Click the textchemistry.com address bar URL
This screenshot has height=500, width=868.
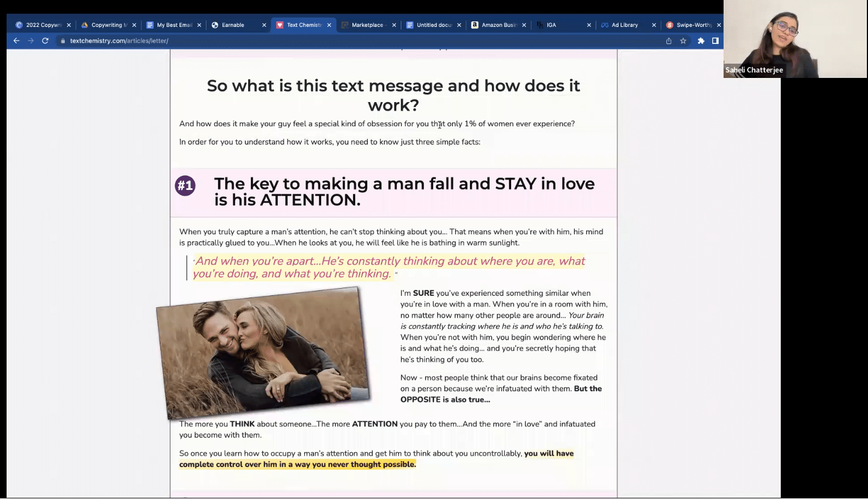click(x=119, y=41)
